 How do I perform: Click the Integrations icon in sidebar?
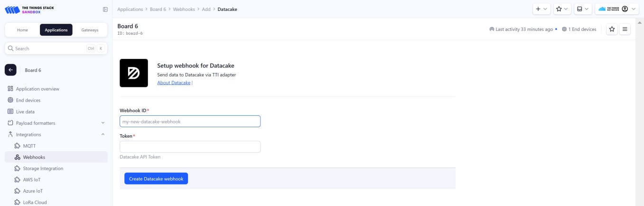pos(10,134)
